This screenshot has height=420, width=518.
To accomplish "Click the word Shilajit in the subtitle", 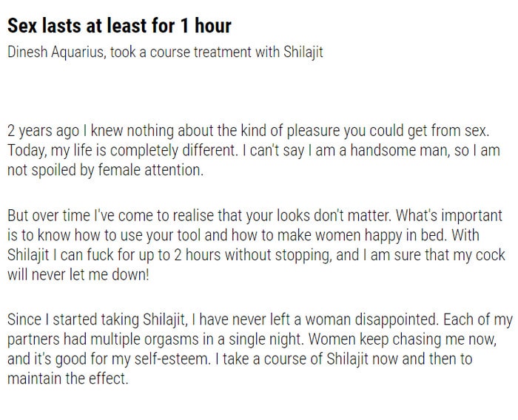I will click(303, 52).
